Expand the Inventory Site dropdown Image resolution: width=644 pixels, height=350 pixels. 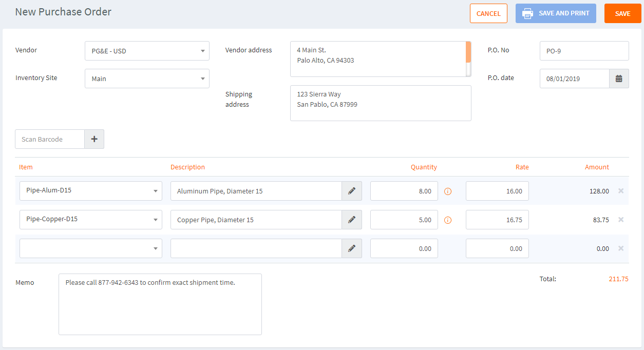coord(147,79)
